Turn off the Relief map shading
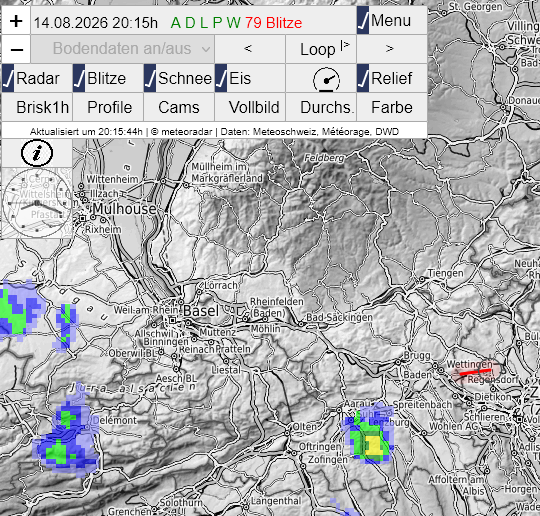This screenshot has height=516, width=540. click(392, 79)
